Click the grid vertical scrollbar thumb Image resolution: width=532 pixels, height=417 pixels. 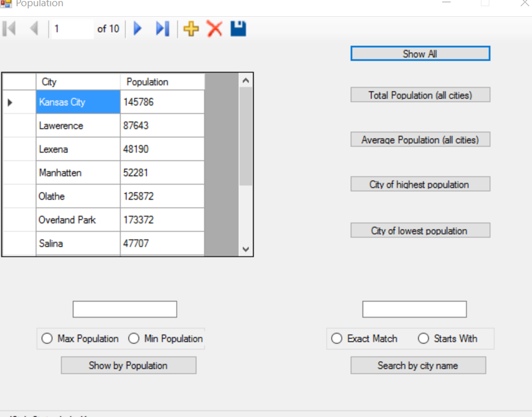tap(245, 136)
